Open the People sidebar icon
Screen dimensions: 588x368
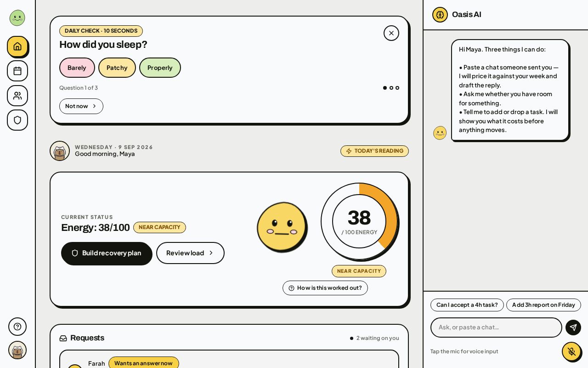pyautogui.click(x=17, y=96)
